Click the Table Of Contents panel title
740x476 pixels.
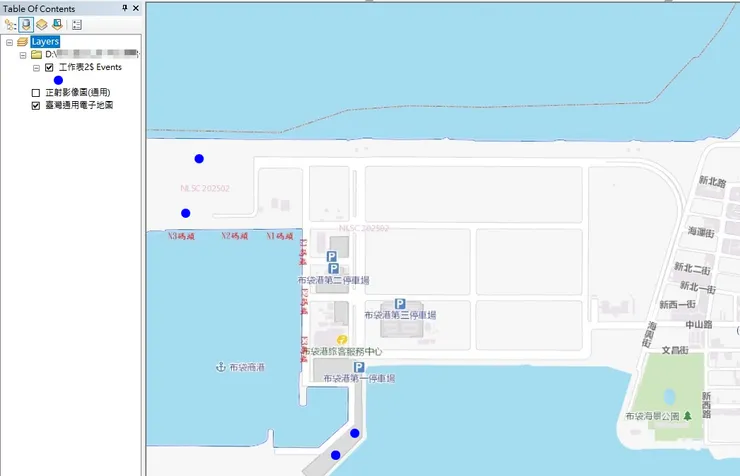(x=39, y=8)
